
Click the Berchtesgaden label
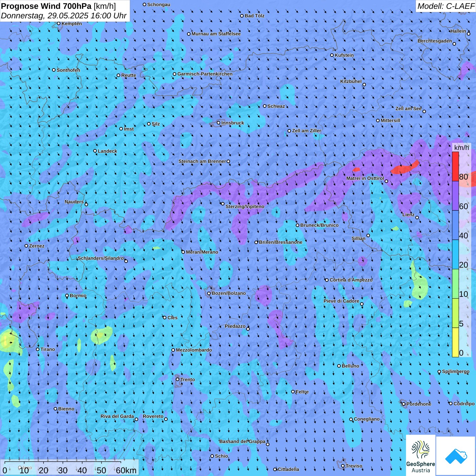(435, 41)
